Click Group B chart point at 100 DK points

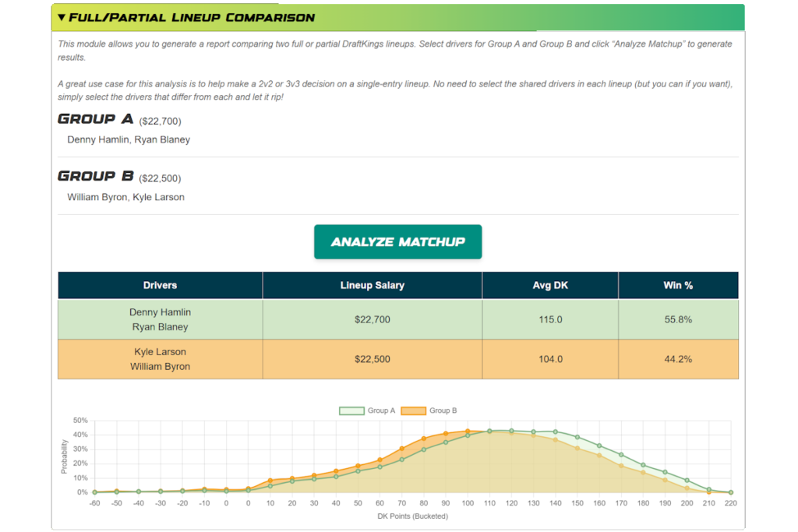[468, 431]
